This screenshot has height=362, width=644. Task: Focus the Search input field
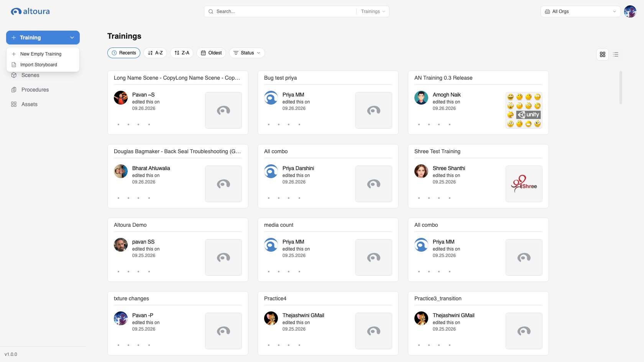pos(285,11)
